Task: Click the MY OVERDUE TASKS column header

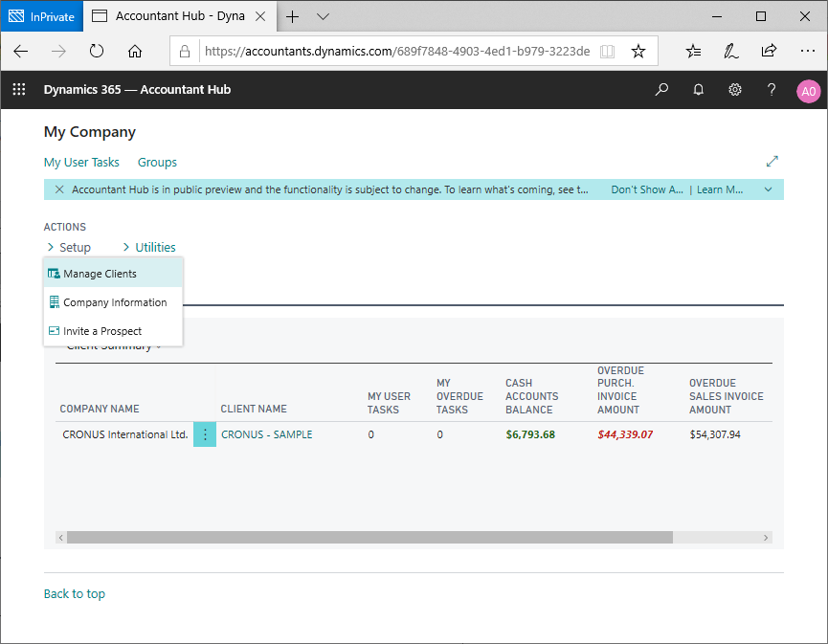Action: (459, 396)
